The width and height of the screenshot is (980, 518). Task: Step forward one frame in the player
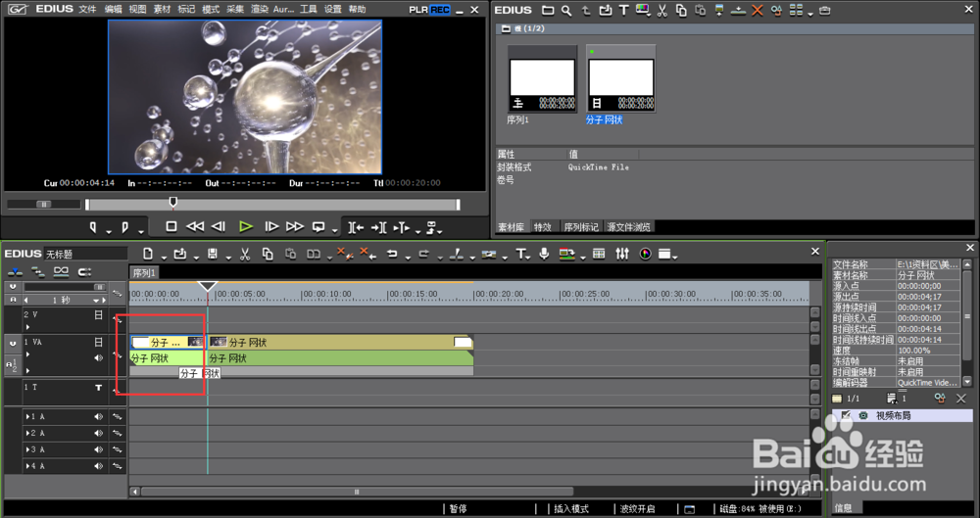coord(271,227)
